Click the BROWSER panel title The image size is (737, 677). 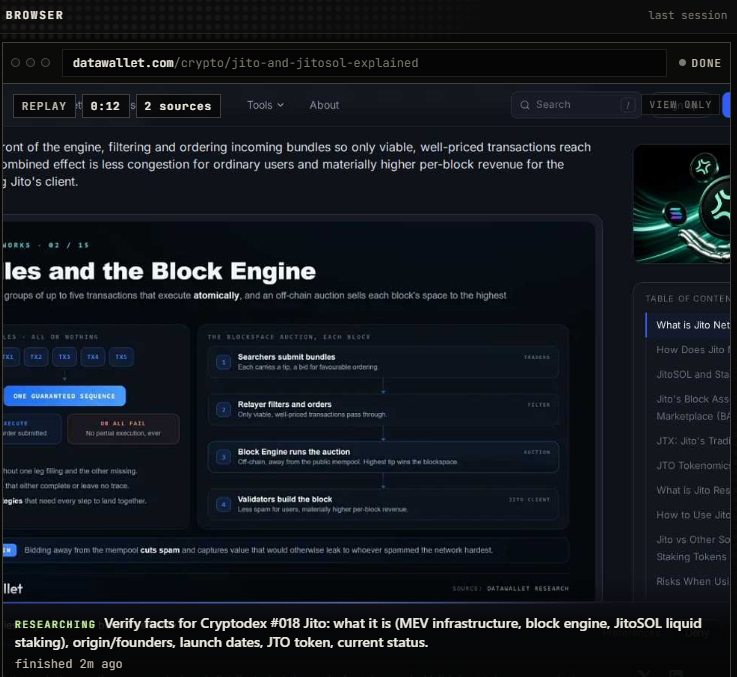pyautogui.click(x=34, y=15)
